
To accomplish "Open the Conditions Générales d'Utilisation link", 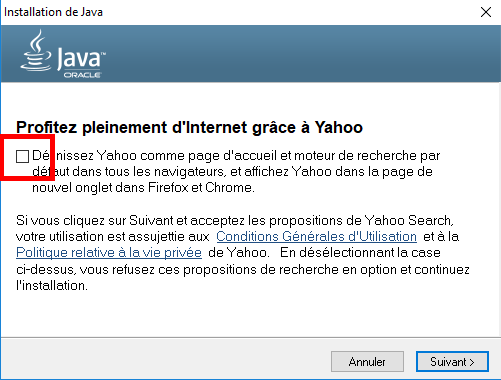I will 316,236.
